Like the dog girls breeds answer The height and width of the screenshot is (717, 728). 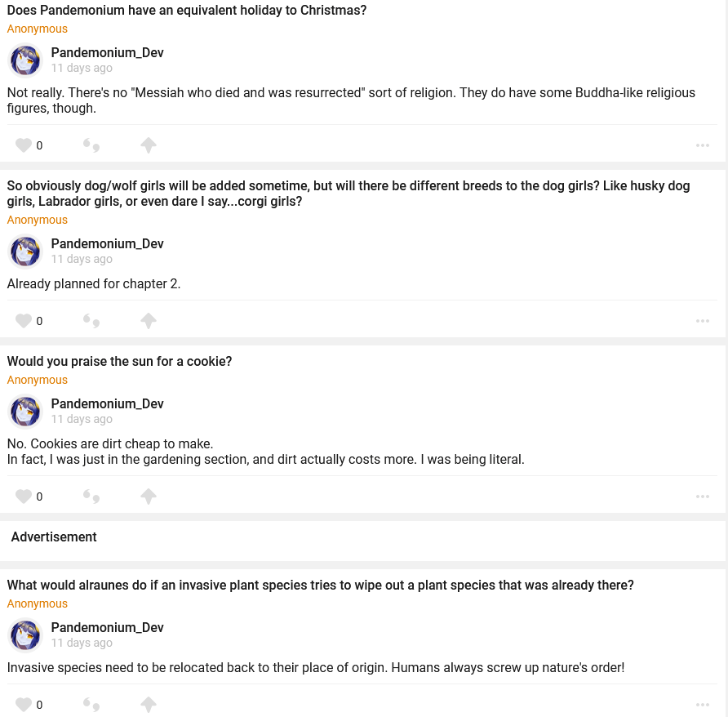(x=24, y=321)
